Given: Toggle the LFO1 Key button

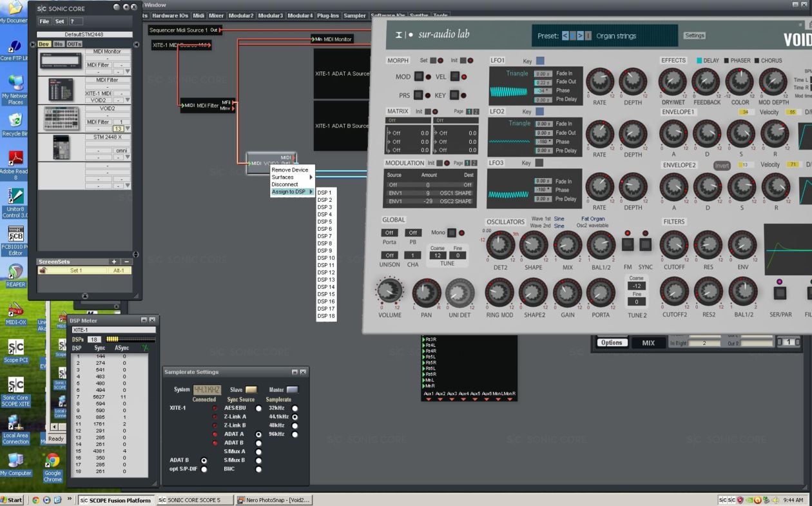Looking at the screenshot, I should point(541,60).
